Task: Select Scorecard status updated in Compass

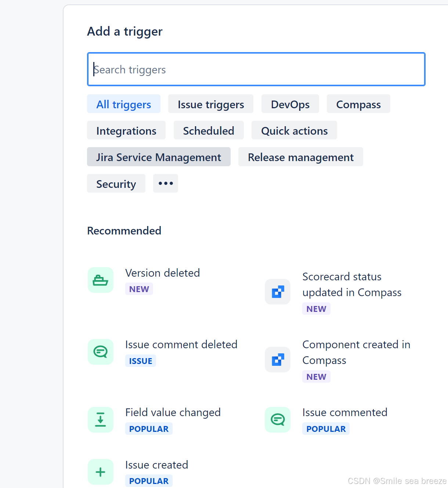Action: (352, 284)
